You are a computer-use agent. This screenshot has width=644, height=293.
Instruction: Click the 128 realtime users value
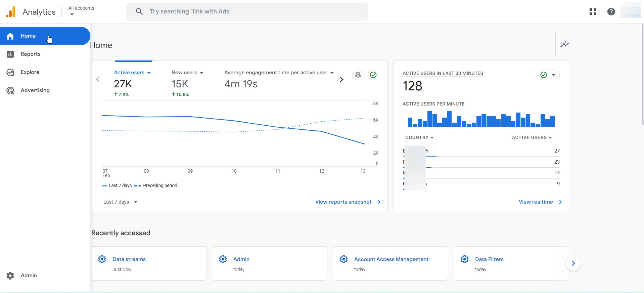[412, 86]
